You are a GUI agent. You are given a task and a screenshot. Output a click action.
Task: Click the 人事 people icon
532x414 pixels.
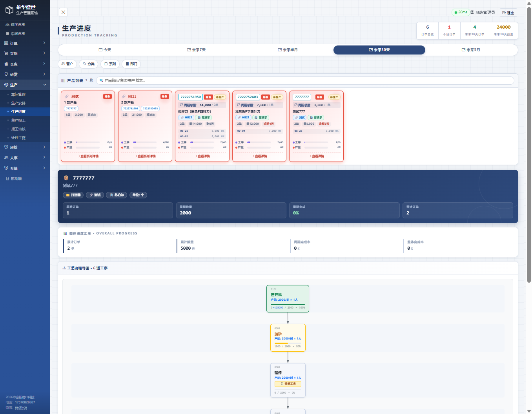pos(6,158)
